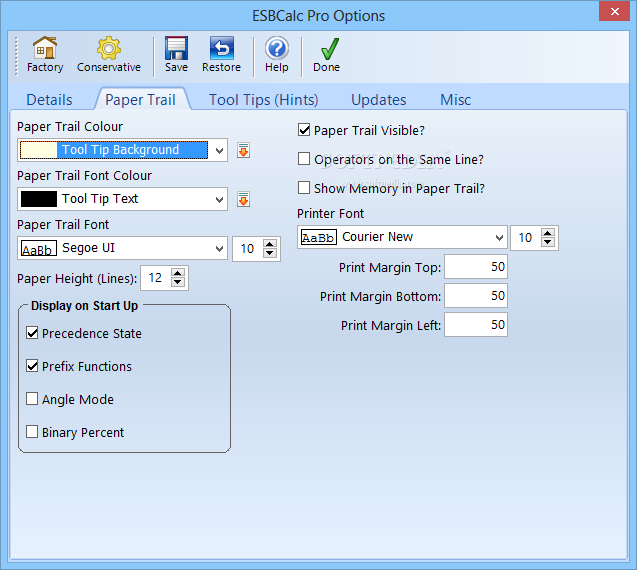This screenshot has width=637, height=570.
Task: Enable Operators on the Same Line
Action: click(304, 158)
